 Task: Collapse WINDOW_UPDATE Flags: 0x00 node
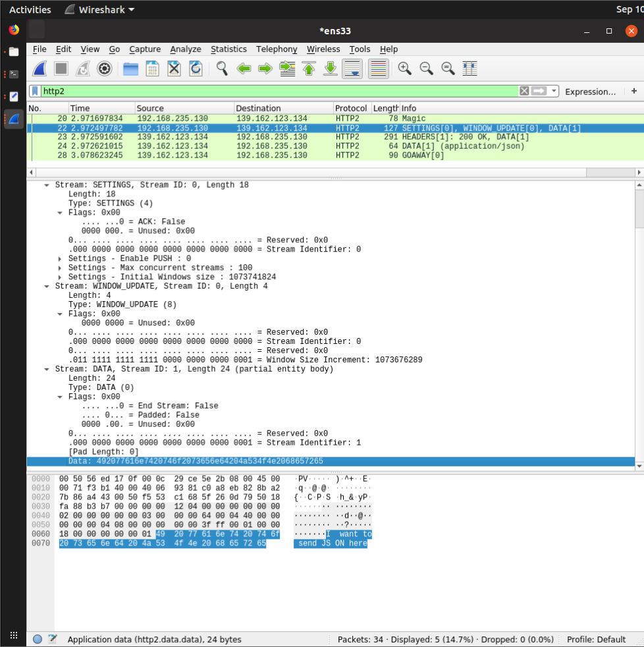point(60,314)
